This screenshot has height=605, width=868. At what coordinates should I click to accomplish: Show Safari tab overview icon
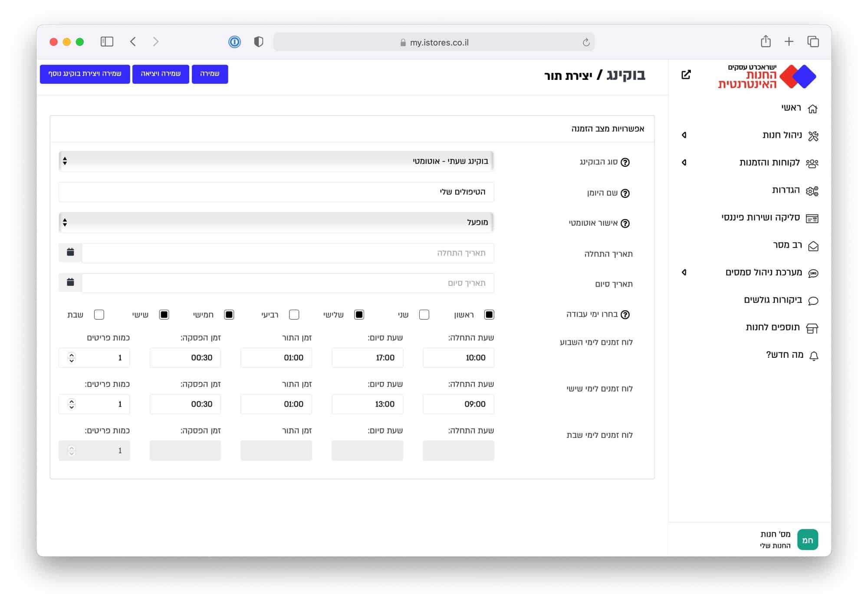813,42
